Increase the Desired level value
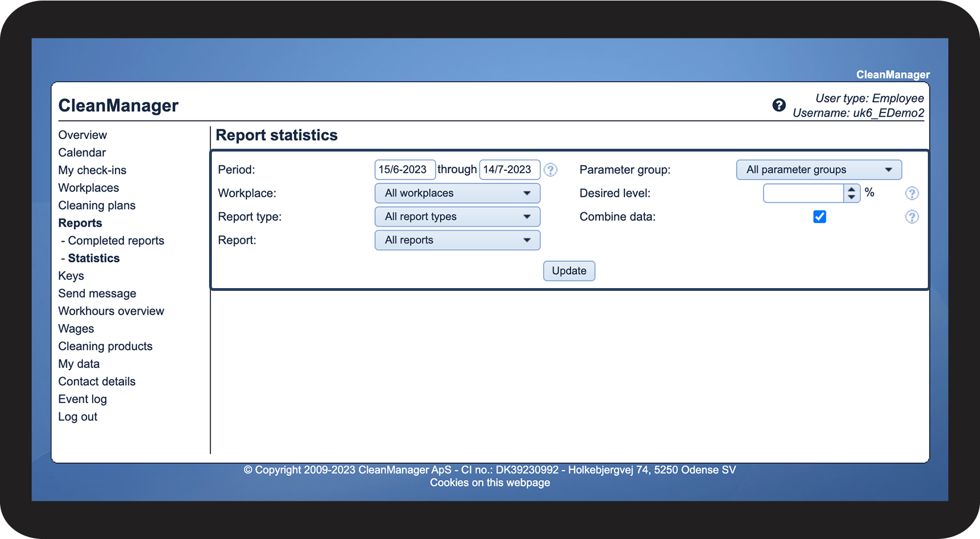Screen dimensions: 980x539 (x=852, y=189)
